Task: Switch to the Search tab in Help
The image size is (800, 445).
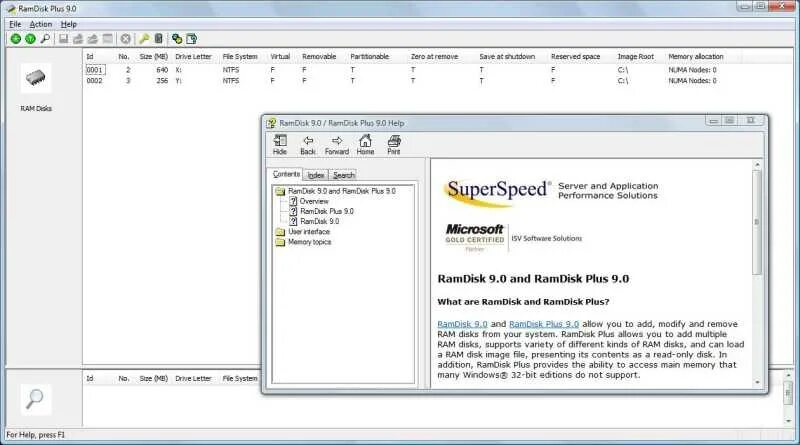Action: (x=343, y=175)
